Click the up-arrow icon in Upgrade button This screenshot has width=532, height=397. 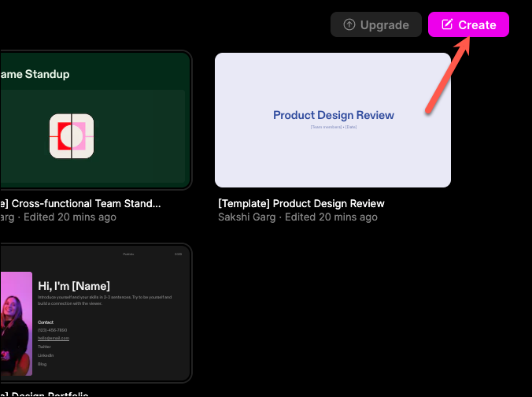349,24
